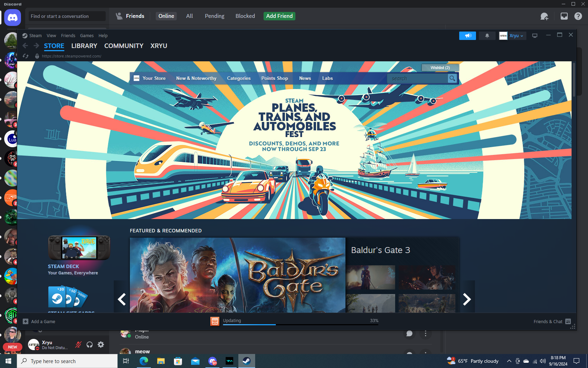This screenshot has width=588, height=368.
Task: Click Steam announcements megaphone button
Action: (468, 36)
